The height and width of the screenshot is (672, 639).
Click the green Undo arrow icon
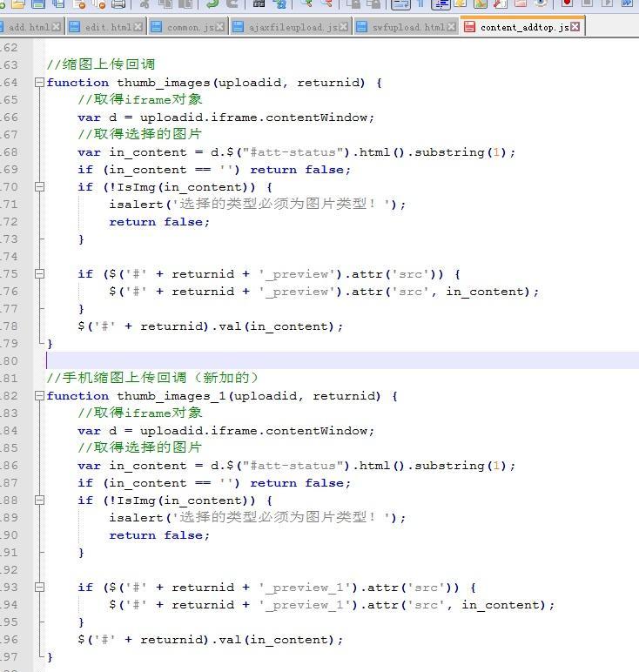(x=212, y=3)
